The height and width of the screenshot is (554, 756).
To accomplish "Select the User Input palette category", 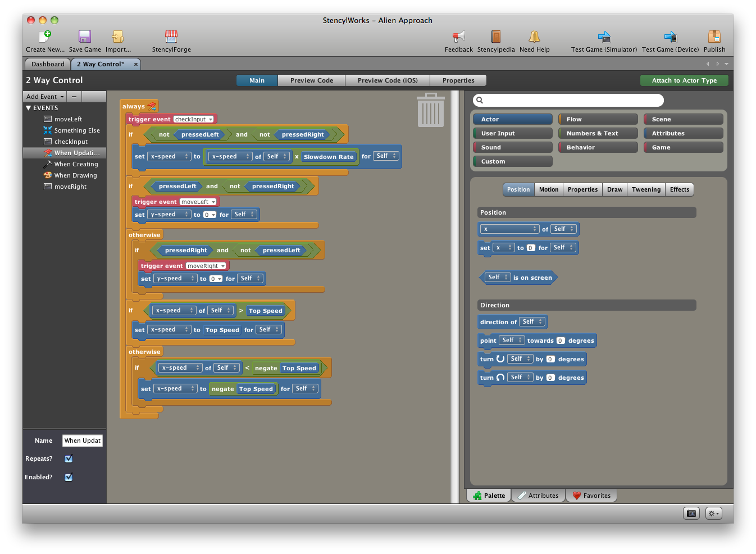I will 512,133.
